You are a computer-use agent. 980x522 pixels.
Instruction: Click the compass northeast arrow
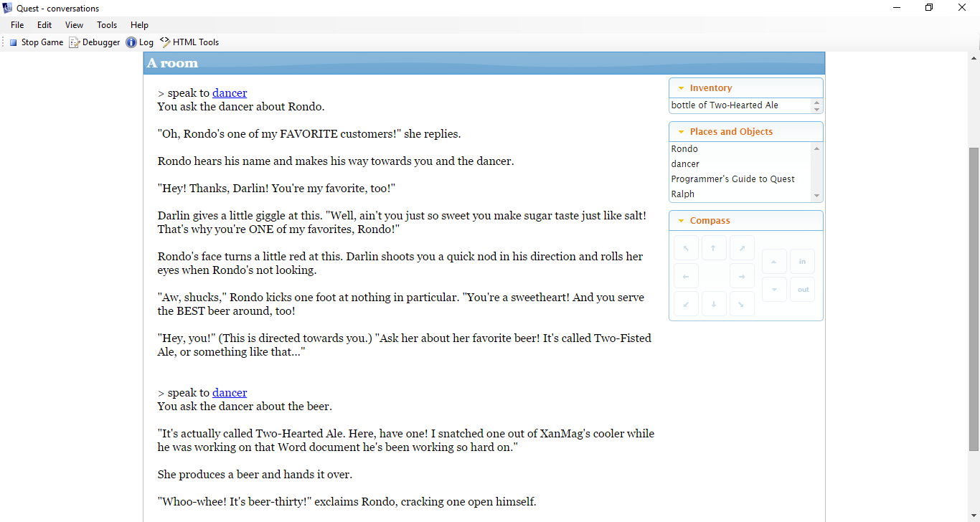coord(742,248)
